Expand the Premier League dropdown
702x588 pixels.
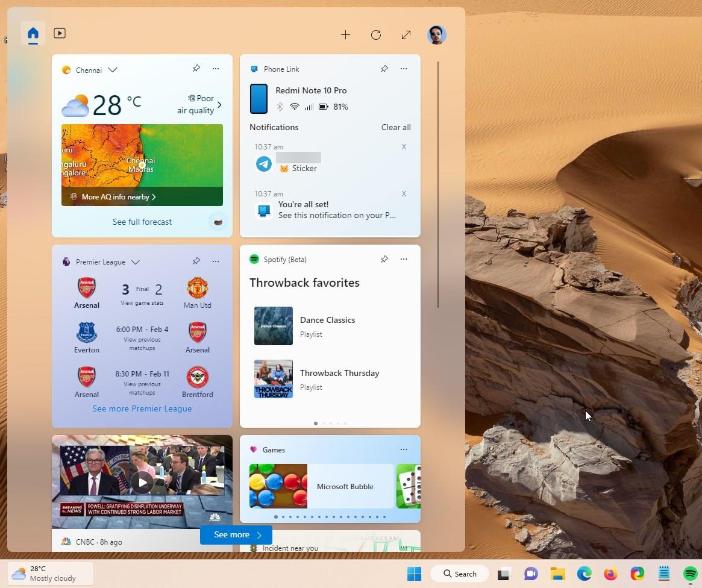click(135, 262)
